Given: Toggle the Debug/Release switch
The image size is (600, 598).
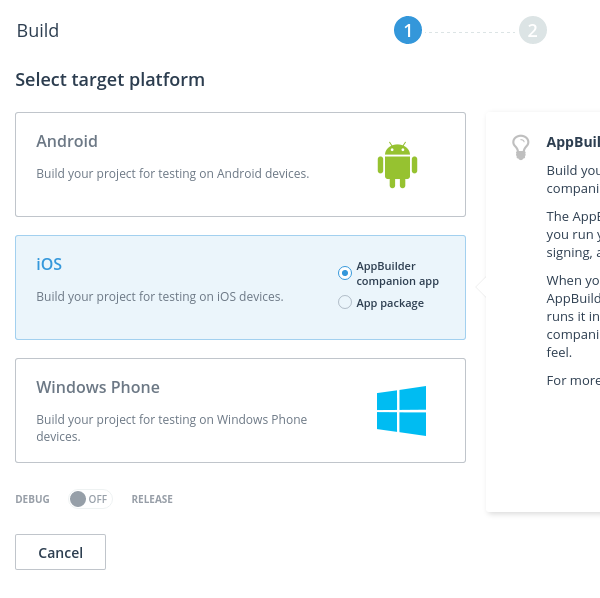Looking at the screenshot, I should [x=90, y=499].
